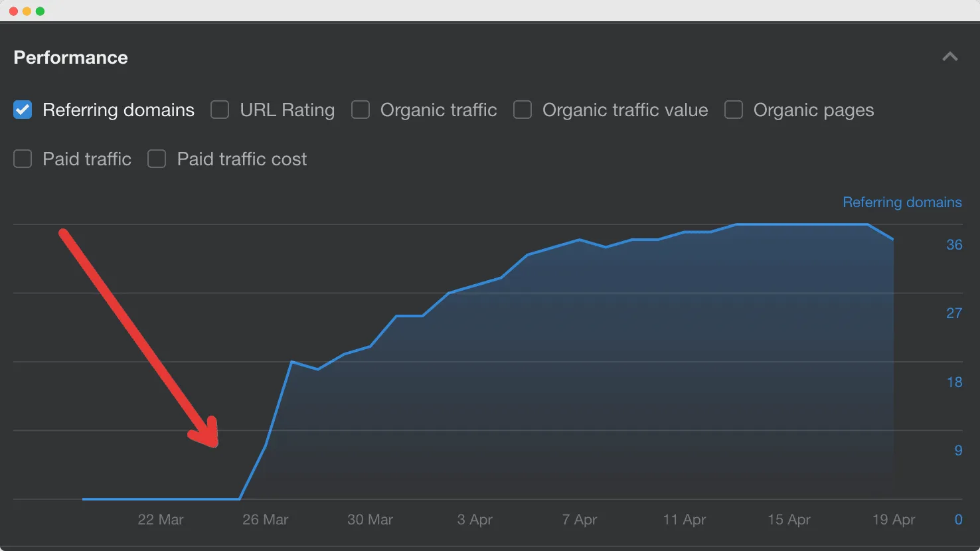This screenshot has height=551, width=980.
Task: Click the 3 Apr axis label
Action: 475,520
